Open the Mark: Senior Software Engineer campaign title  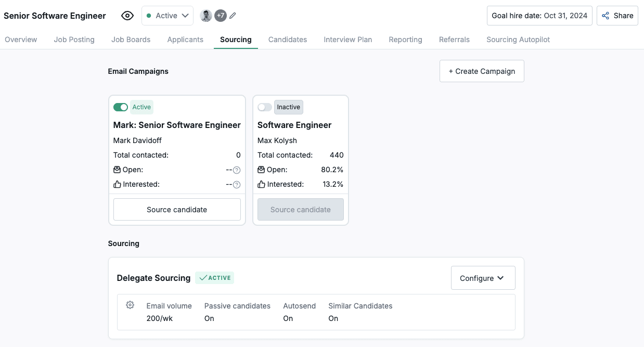click(177, 125)
